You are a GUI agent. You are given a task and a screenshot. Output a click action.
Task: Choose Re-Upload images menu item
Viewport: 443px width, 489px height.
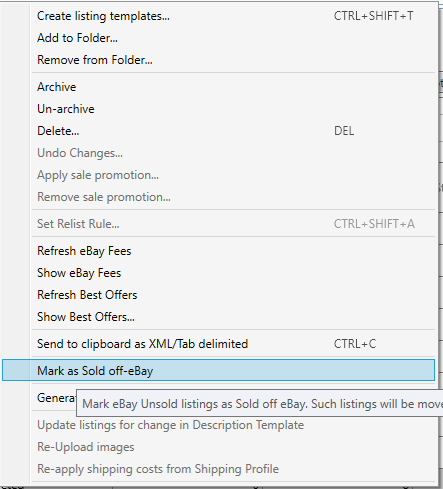[x=218, y=447]
